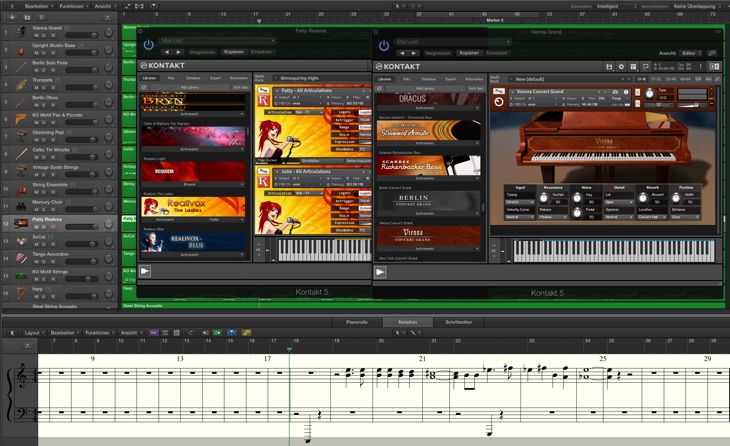
Task: Open Mmmquiring Highs multi rack dropdown
Action: 321,78
